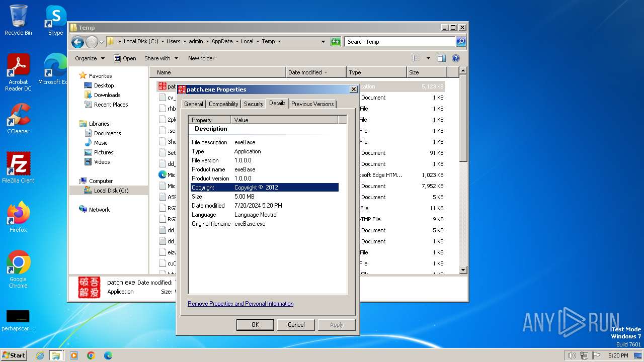Viewport: 644px width, 362px height.
Task: Click the Open toolbar button
Action: [125, 58]
